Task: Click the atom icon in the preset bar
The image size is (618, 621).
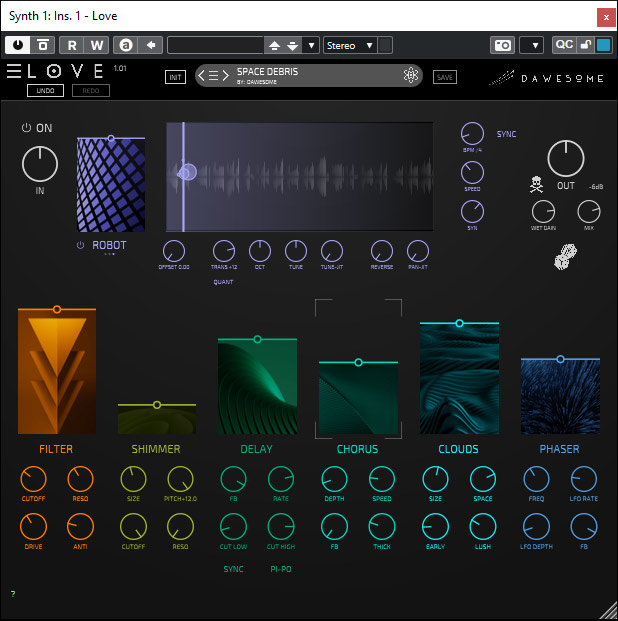Action: coord(410,76)
